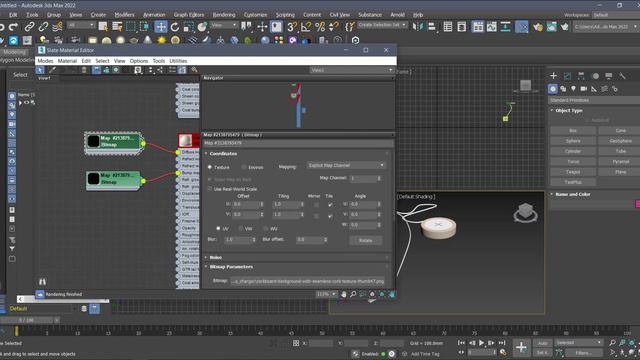Click the Redo arrow in main toolbar
The width and height of the screenshot is (640, 360).
point(13,27)
